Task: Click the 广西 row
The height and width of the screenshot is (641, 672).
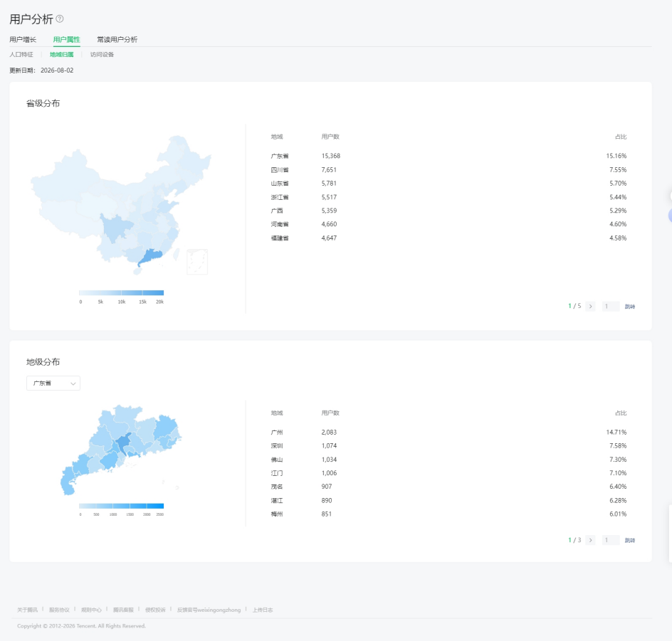Action: tap(448, 211)
